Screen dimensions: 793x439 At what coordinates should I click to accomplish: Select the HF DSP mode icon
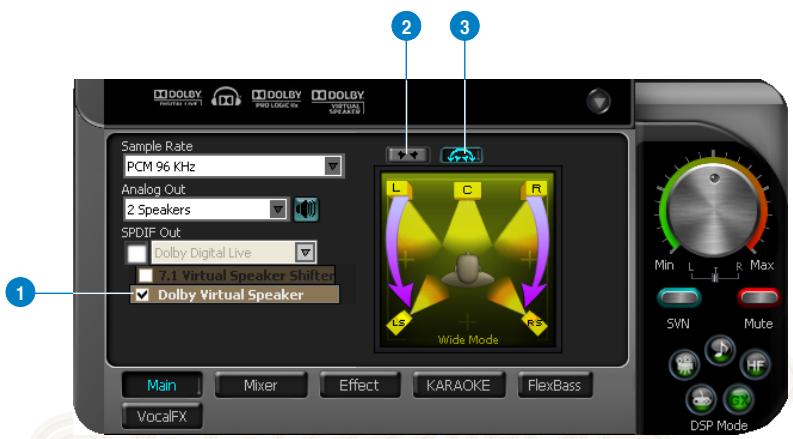coord(755,364)
